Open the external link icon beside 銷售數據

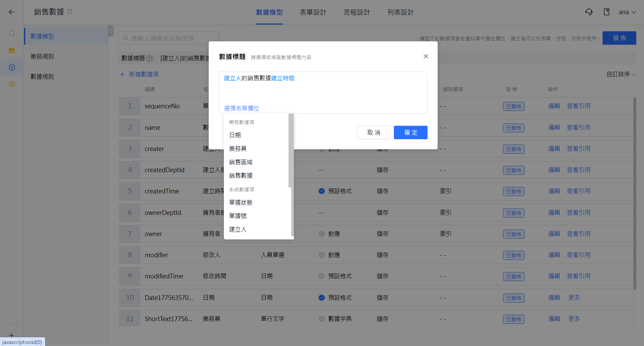coord(70,12)
